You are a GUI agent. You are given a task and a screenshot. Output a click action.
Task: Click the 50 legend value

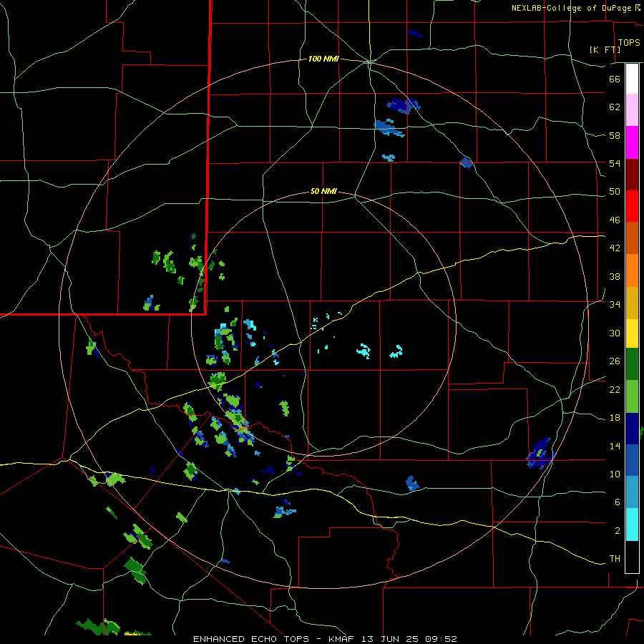(615, 191)
